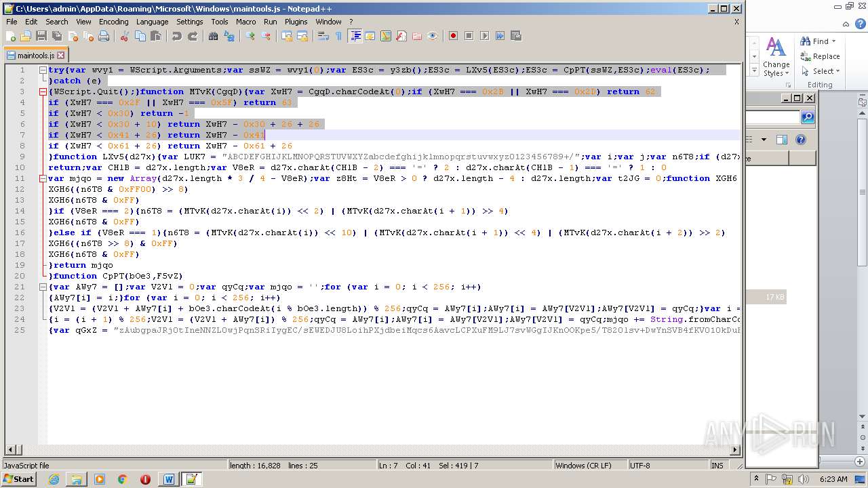Toggle file monitoring eye icon
This screenshot has width=868, height=488.
tap(433, 36)
